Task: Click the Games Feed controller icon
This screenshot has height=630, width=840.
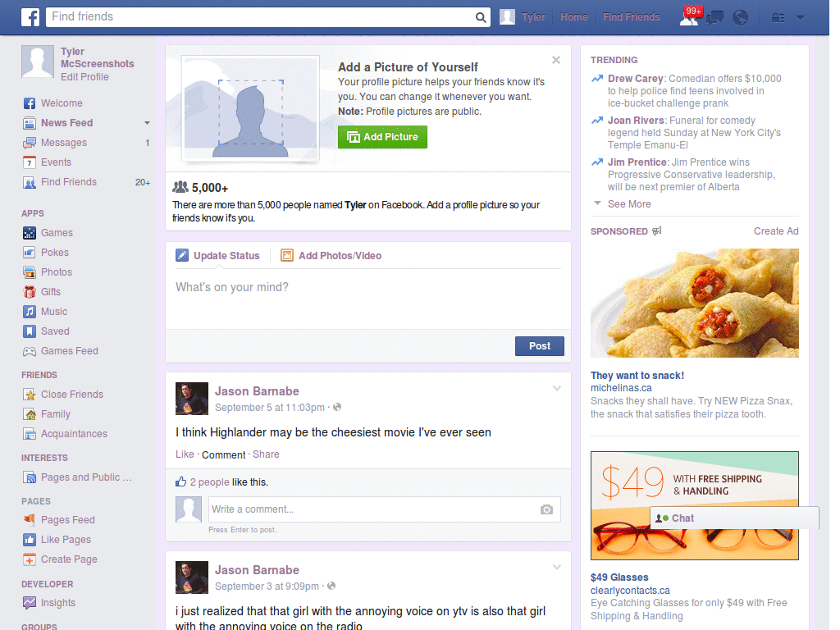Action: [30, 351]
